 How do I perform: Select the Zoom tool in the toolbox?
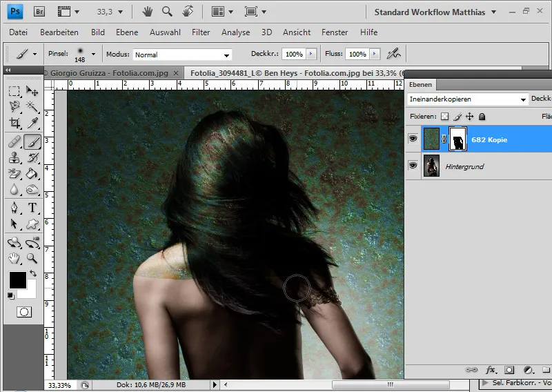32,259
